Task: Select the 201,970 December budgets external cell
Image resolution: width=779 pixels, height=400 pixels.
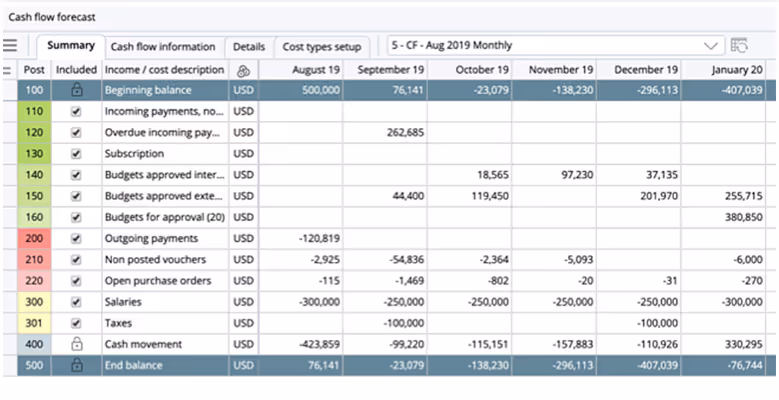Action: click(638, 196)
